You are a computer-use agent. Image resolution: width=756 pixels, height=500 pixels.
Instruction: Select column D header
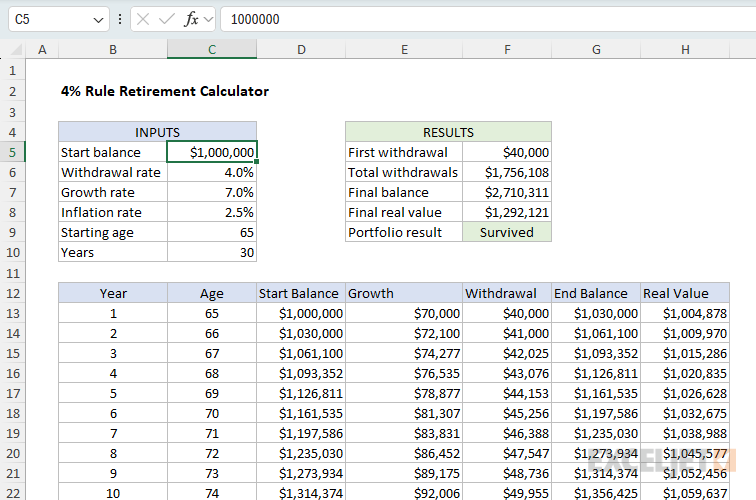click(x=301, y=50)
